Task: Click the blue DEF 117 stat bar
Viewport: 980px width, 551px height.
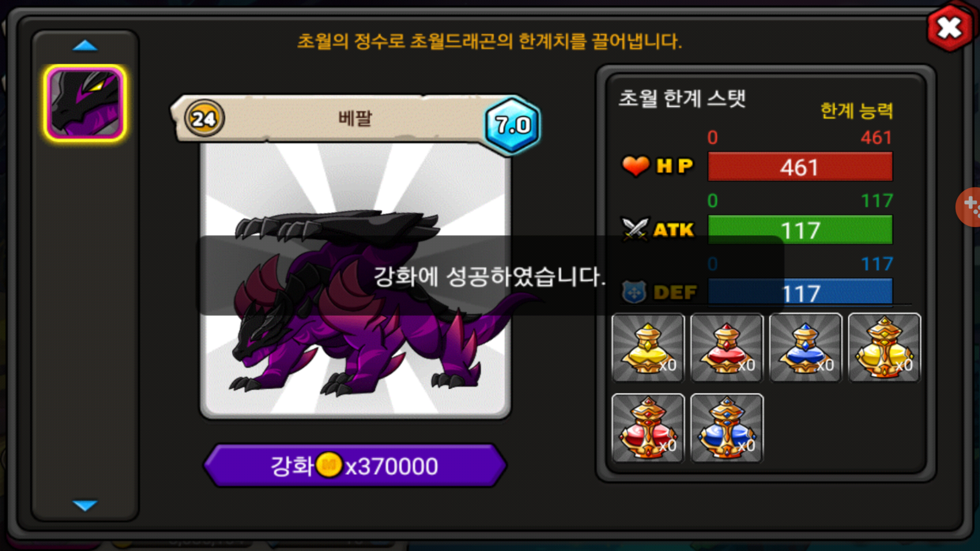Action: 800,292
